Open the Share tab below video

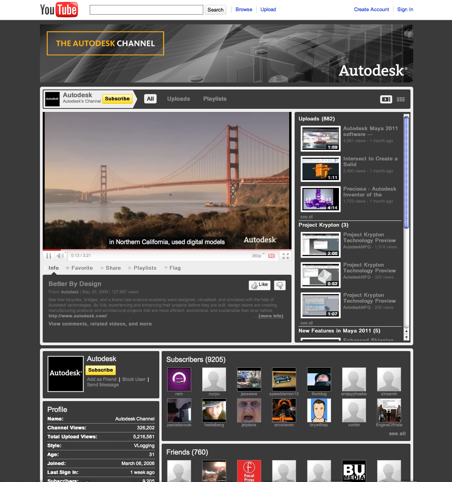pyautogui.click(x=111, y=268)
